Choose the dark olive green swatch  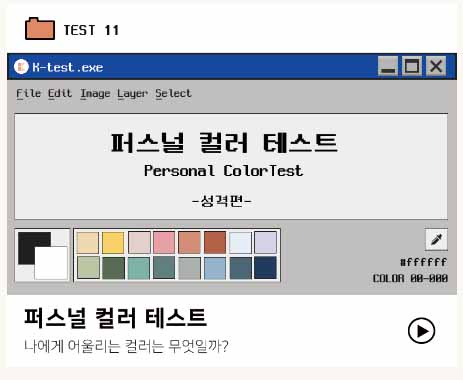tap(113, 268)
